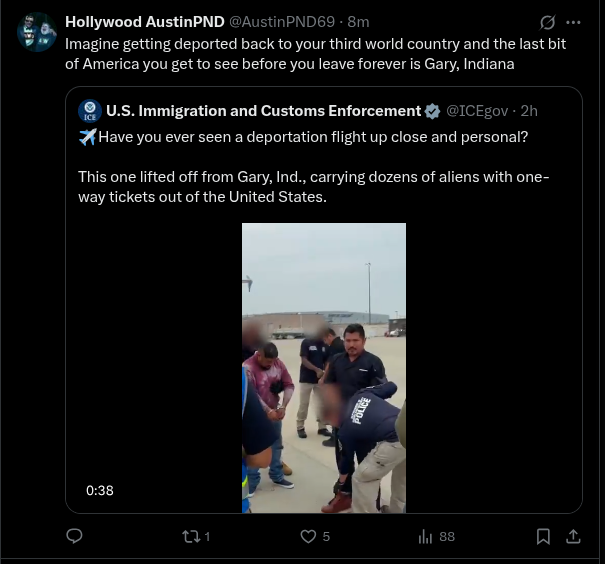Like the post with the heart icon
This screenshot has height=564, width=605.
(x=308, y=536)
